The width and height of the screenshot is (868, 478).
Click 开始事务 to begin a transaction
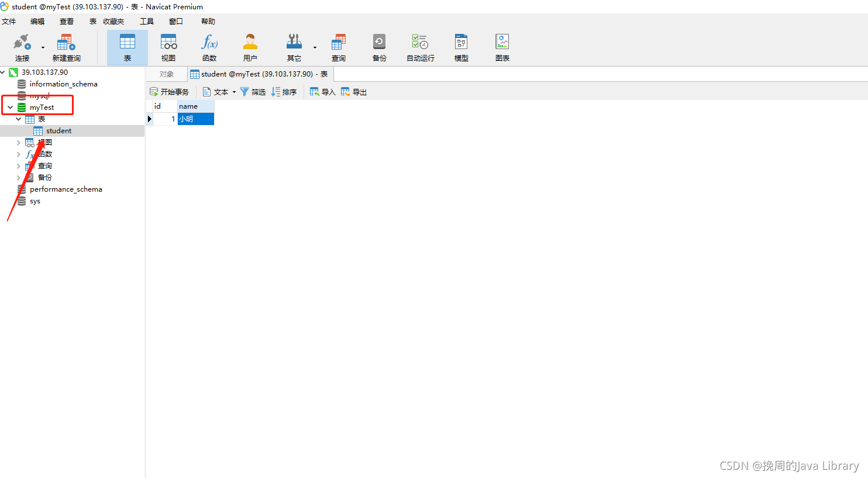169,92
